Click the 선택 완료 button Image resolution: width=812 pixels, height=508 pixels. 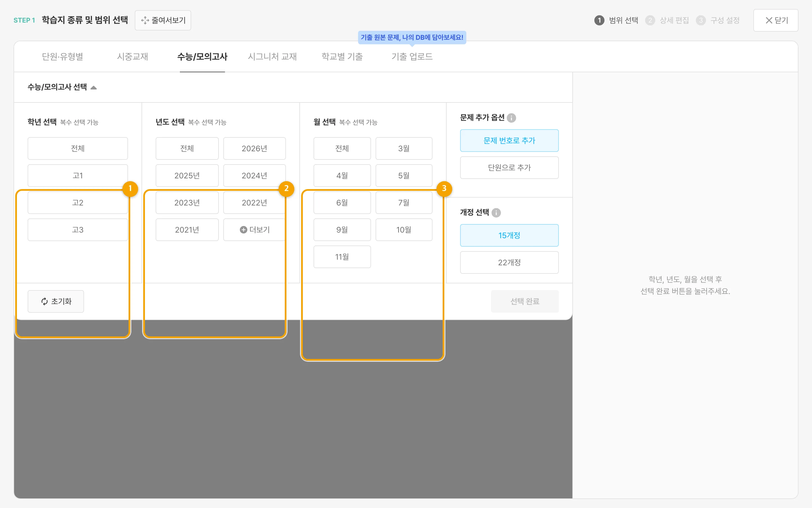[x=525, y=301]
